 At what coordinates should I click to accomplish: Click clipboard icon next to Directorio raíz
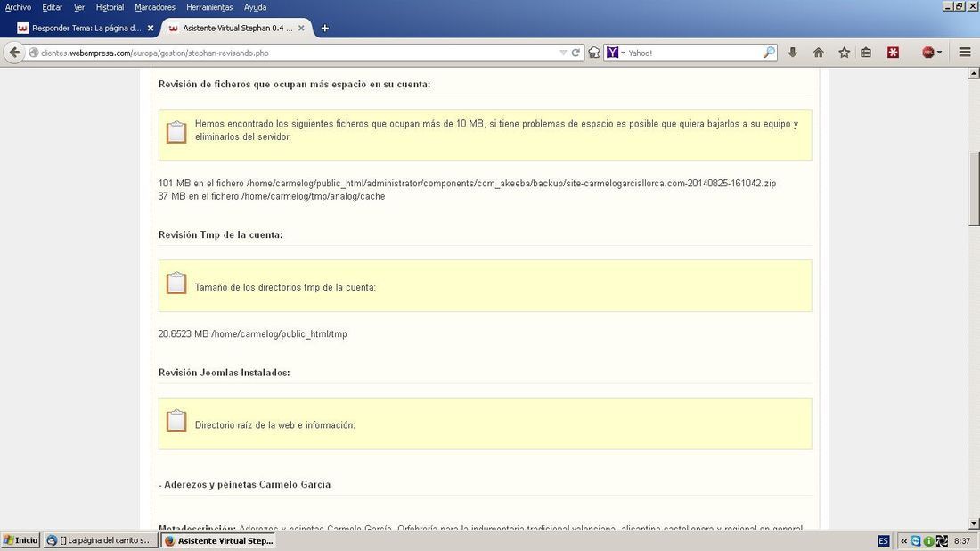(x=176, y=420)
